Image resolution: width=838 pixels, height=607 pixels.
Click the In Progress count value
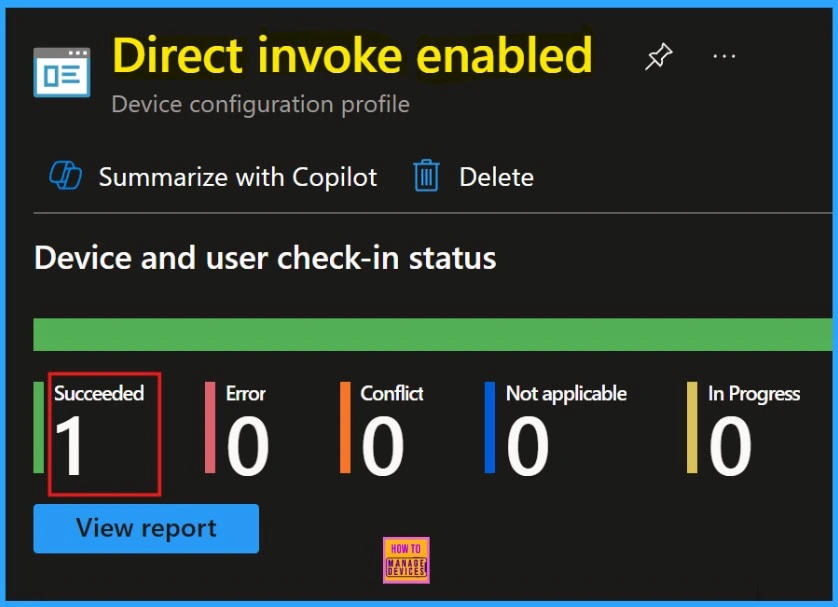(x=730, y=446)
